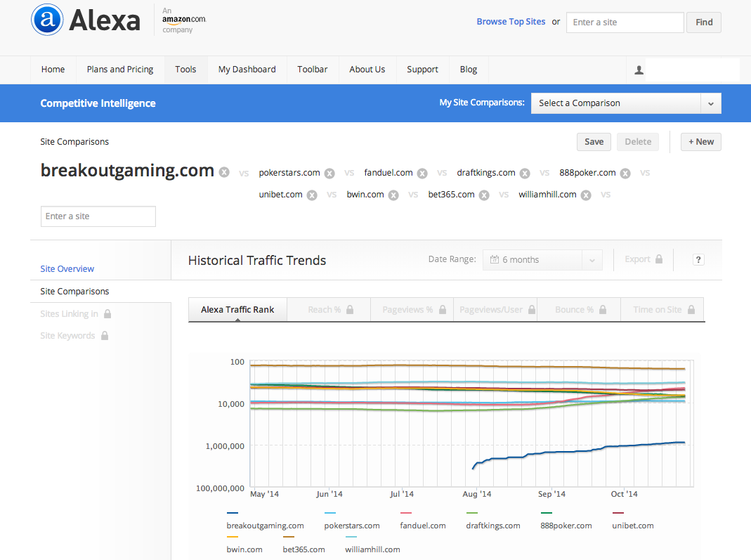
Task: Click the fanduel.com legend color swatch
Action: coord(406,513)
